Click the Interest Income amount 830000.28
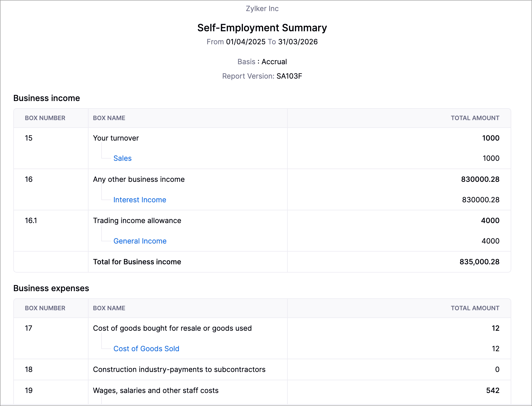The width and height of the screenshot is (532, 406). (481, 200)
